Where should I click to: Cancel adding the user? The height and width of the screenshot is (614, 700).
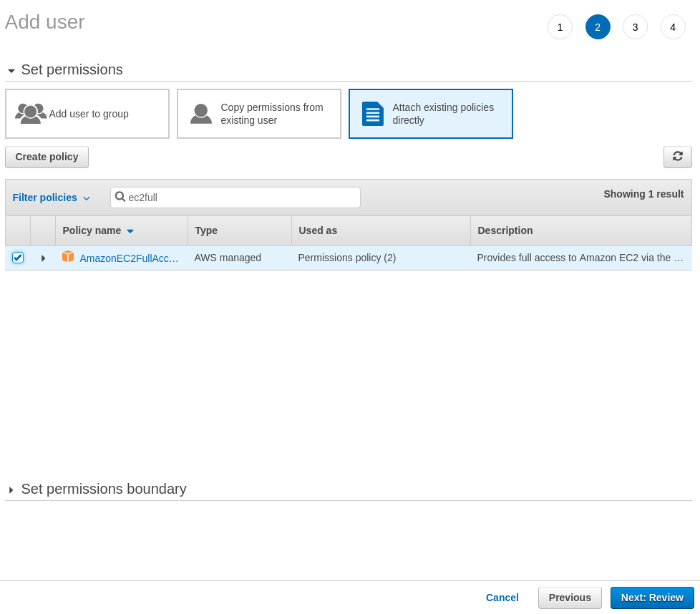[x=502, y=598]
